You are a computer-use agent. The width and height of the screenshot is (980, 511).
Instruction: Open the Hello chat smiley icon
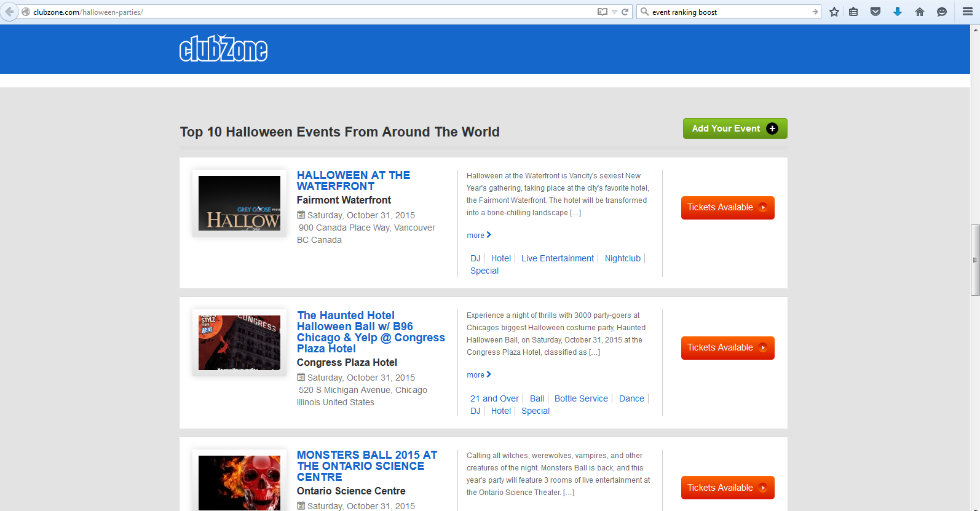coord(942,12)
